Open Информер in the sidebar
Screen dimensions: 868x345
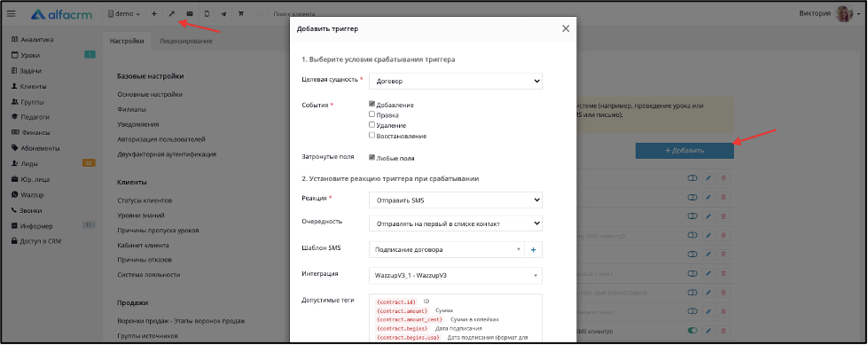[x=32, y=226]
